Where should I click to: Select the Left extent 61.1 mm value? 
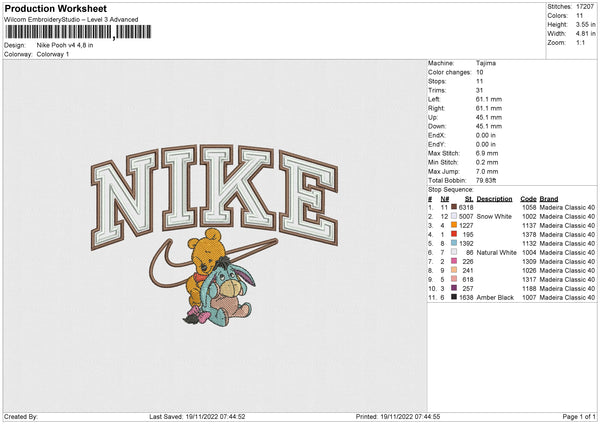pos(489,99)
